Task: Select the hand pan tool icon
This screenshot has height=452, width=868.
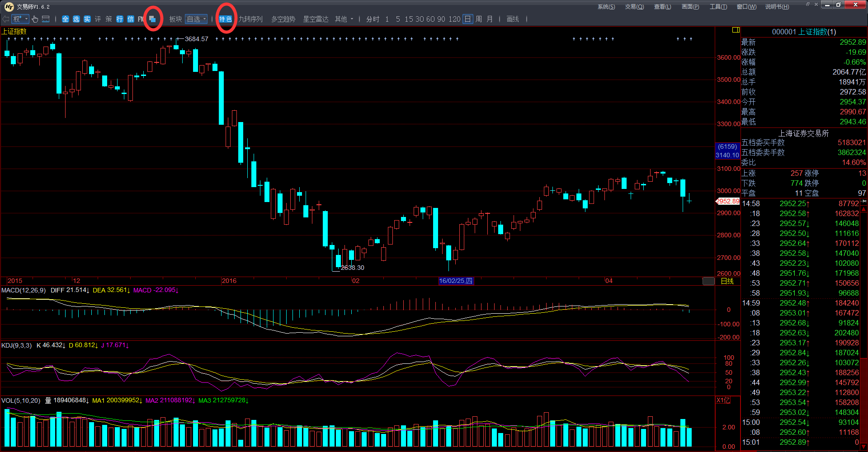Action: pos(35,19)
